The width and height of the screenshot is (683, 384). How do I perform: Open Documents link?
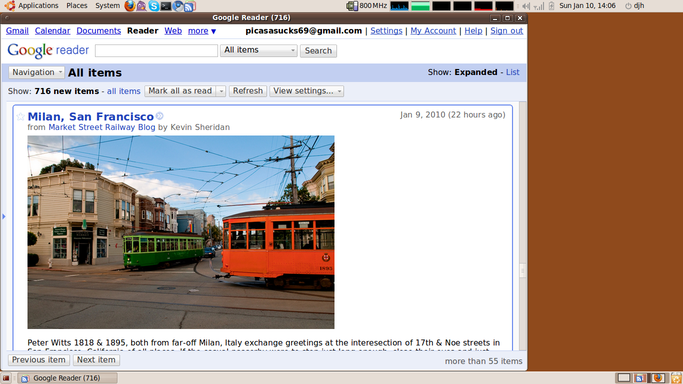[98, 31]
